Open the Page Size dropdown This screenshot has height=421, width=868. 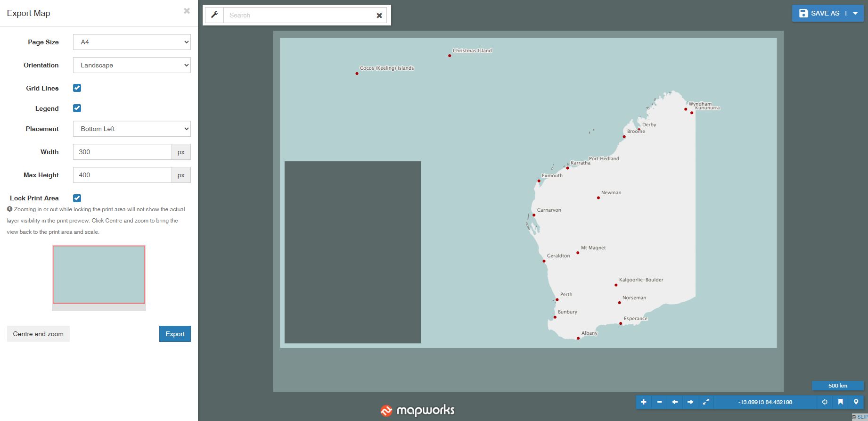click(x=132, y=42)
